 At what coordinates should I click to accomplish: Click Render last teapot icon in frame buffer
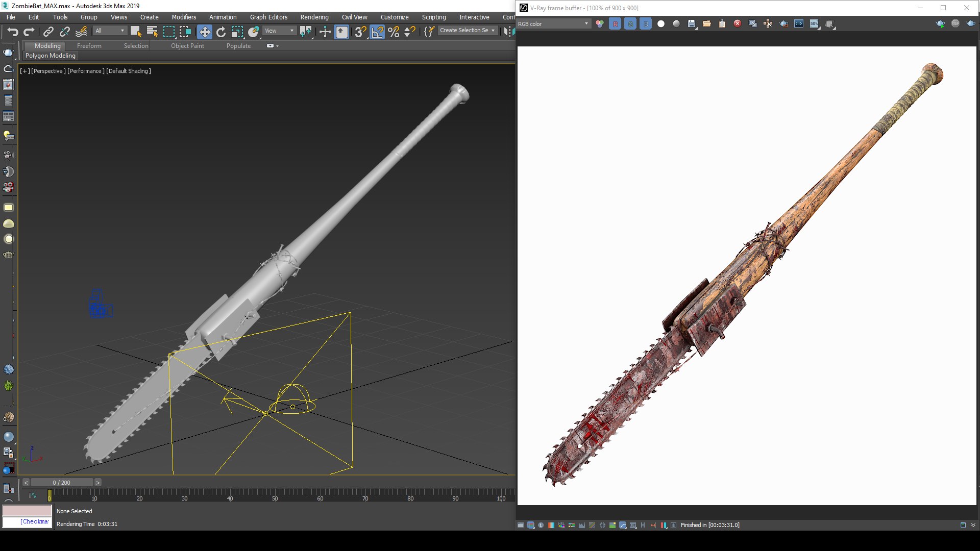971,24
